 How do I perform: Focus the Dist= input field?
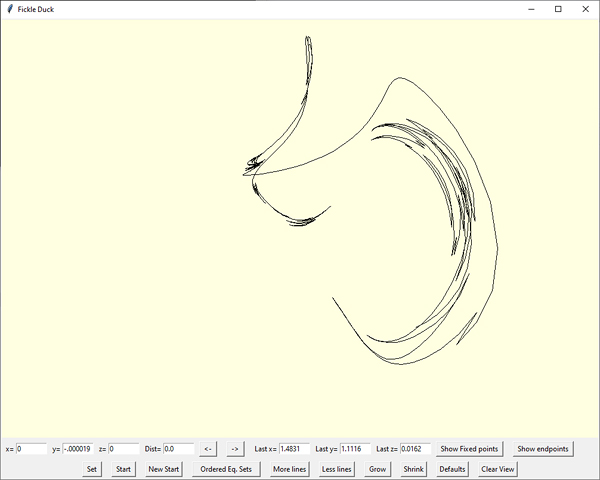click(x=179, y=449)
